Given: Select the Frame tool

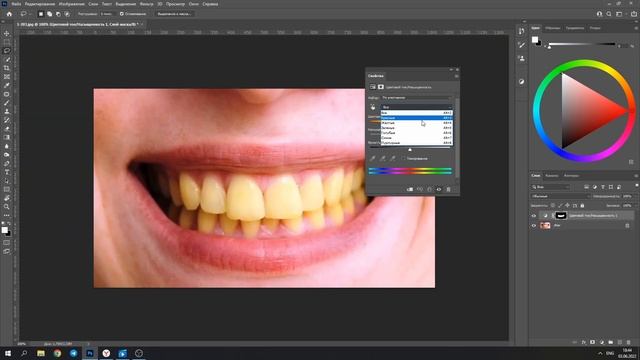Looking at the screenshot, I should [x=7, y=77].
